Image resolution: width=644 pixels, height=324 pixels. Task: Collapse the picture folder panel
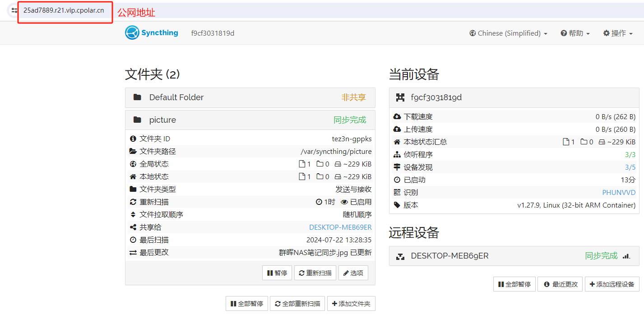pyautogui.click(x=250, y=120)
